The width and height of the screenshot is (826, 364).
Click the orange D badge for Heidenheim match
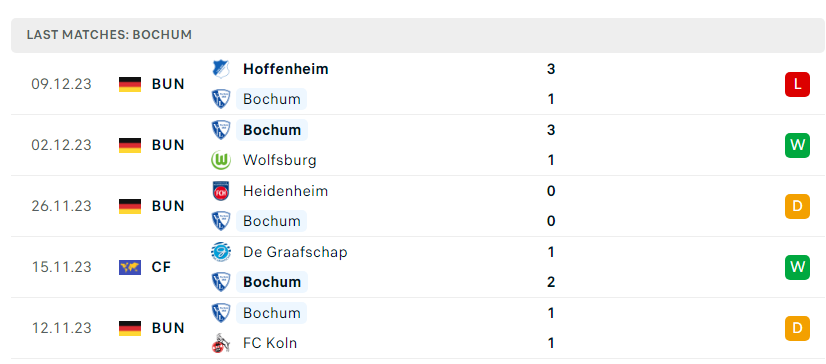pyautogui.click(x=797, y=206)
